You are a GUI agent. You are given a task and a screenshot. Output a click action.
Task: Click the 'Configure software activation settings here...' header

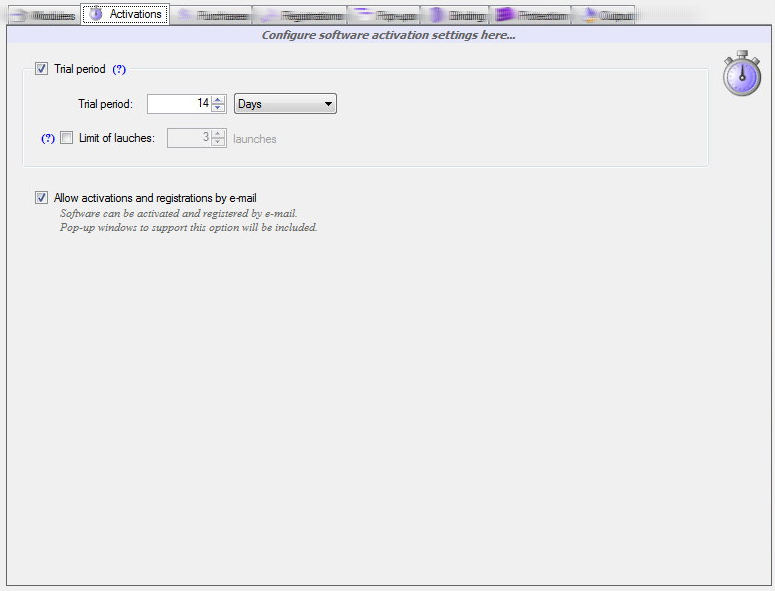[x=388, y=35]
